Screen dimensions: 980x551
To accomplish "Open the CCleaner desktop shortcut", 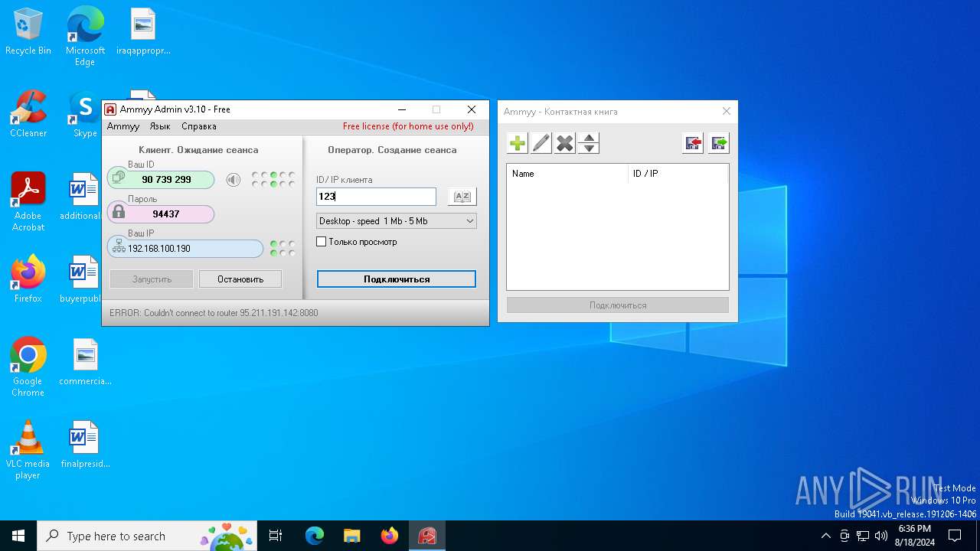I will [x=28, y=115].
